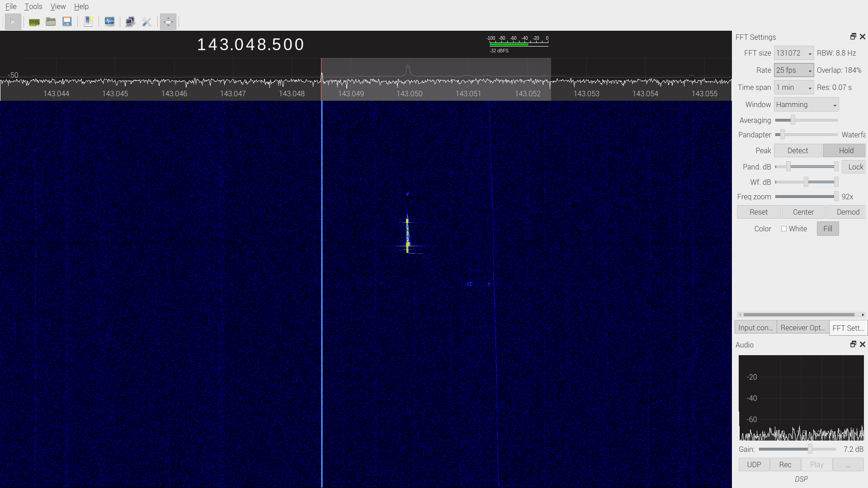The height and width of the screenshot is (488, 868).
Task: Adjust the audio Gain slider
Action: (x=797, y=449)
